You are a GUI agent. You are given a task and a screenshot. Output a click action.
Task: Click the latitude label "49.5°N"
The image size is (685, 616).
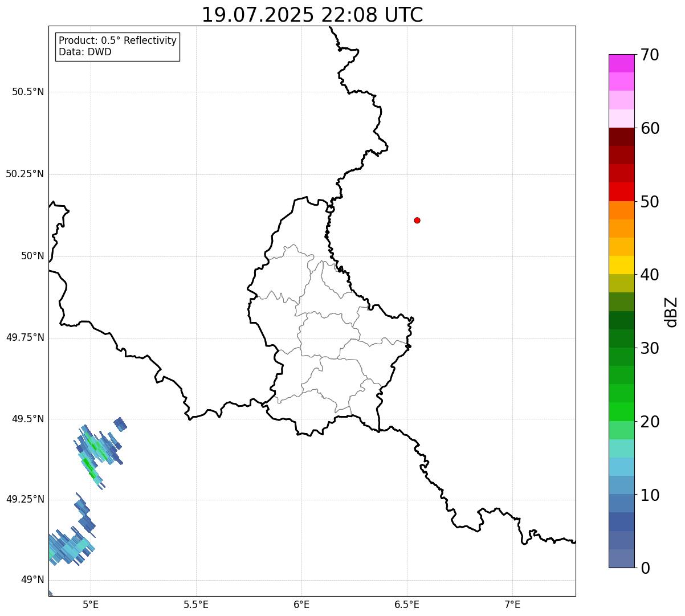coord(28,419)
